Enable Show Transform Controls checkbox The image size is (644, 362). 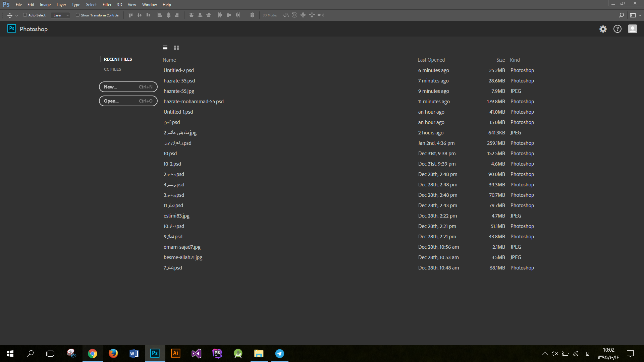78,15
